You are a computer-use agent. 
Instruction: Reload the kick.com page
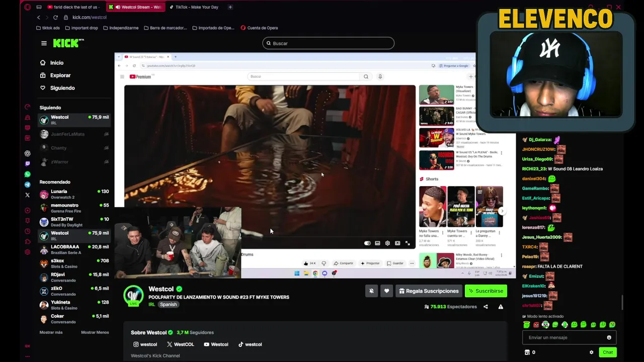point(55,17)
